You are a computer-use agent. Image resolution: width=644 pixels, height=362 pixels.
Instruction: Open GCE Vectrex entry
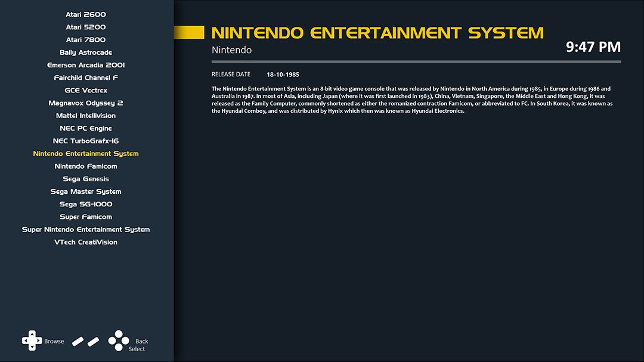[86, 91]
